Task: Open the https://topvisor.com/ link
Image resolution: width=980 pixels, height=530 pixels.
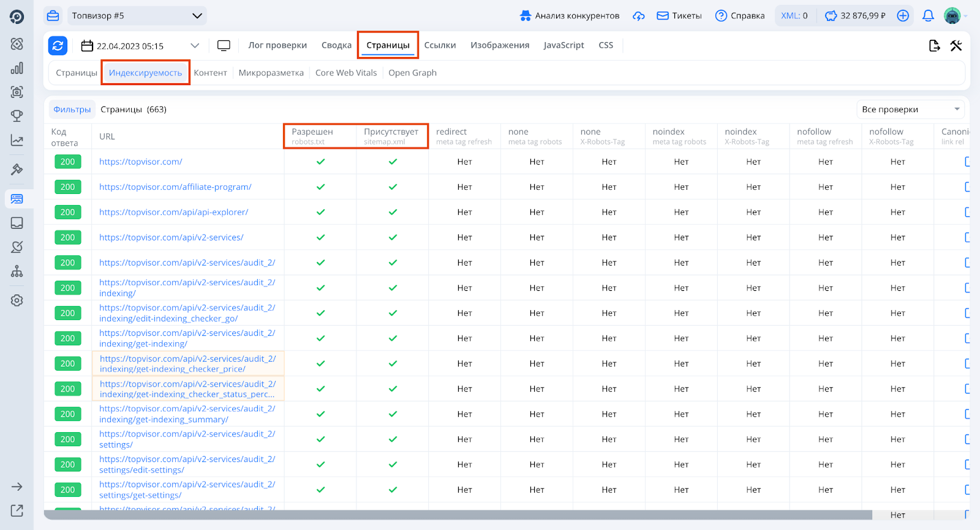Action: [x=141, y=162]
